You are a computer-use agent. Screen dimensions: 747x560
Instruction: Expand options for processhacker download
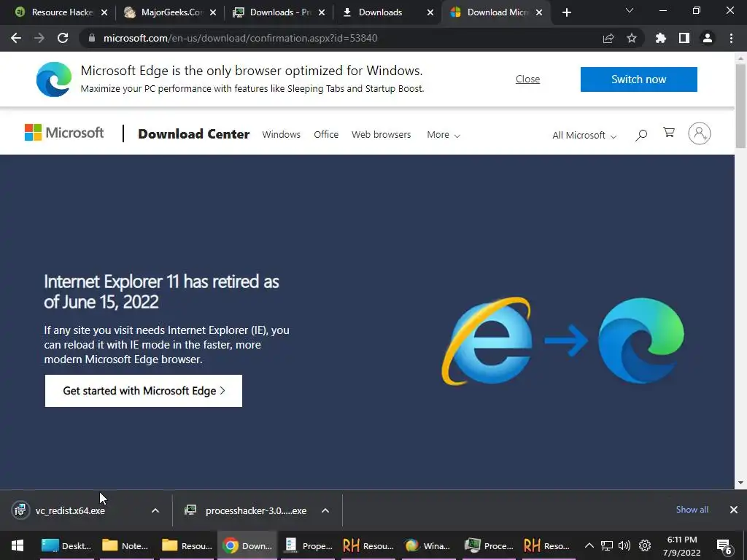[x=325, y=510]
